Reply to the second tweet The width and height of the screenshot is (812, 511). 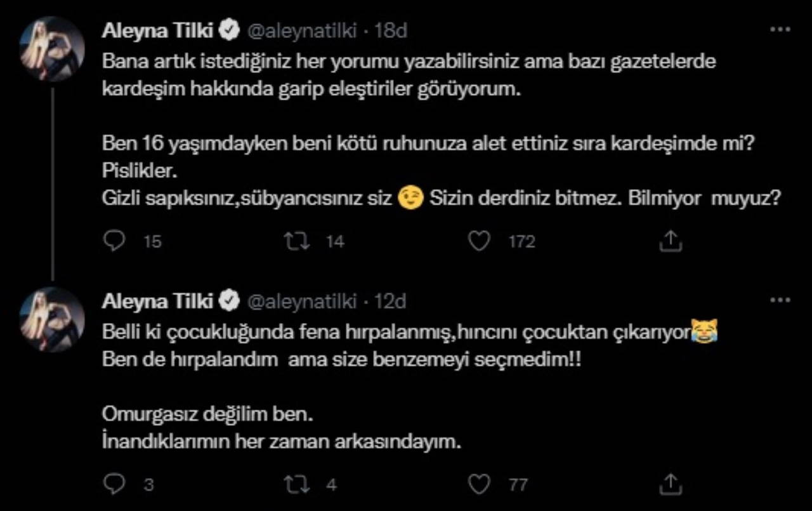115,485
